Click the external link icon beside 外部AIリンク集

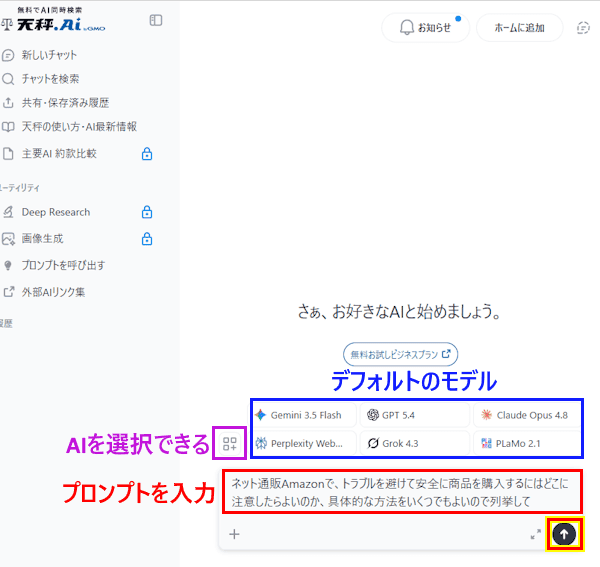[x=9, y=292]
